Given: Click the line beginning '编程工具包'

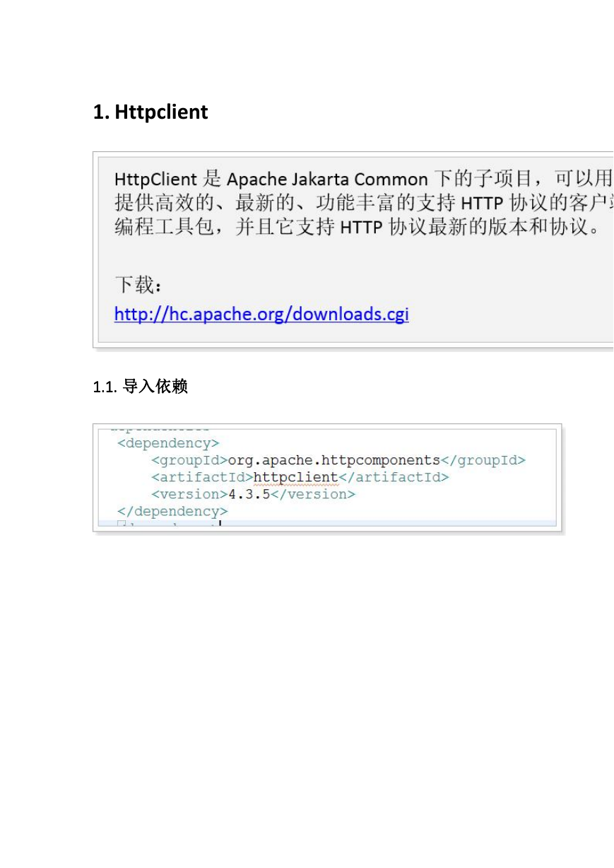Looking at the screenshot, I should pos(357,228).
